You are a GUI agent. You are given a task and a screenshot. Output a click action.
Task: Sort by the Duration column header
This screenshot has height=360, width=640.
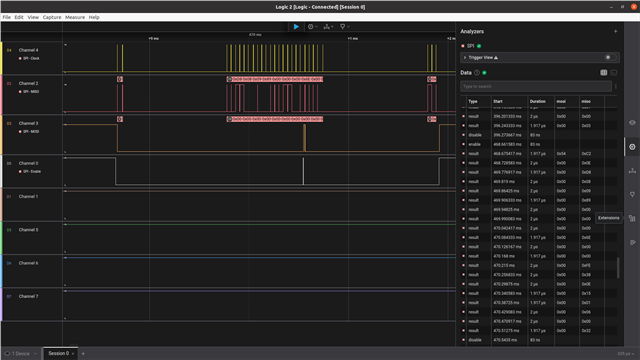tap(538, 101)
